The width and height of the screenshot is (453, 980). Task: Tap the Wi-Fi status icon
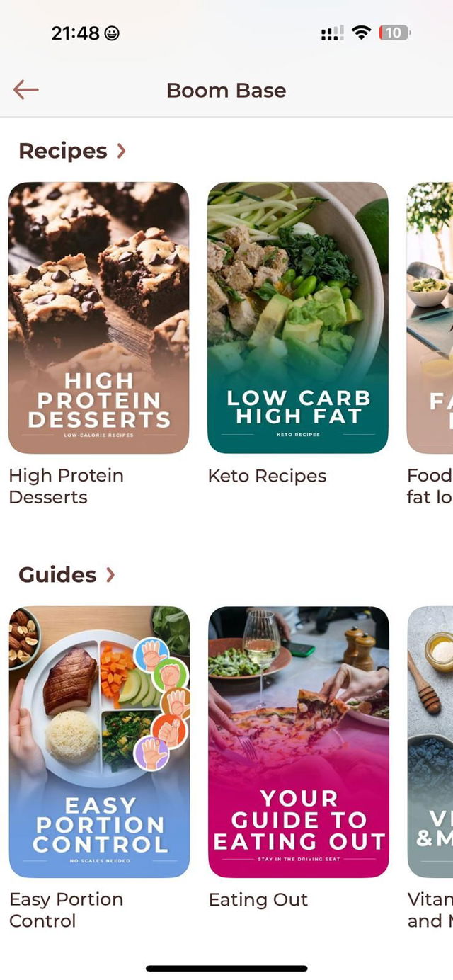point(362,33)
